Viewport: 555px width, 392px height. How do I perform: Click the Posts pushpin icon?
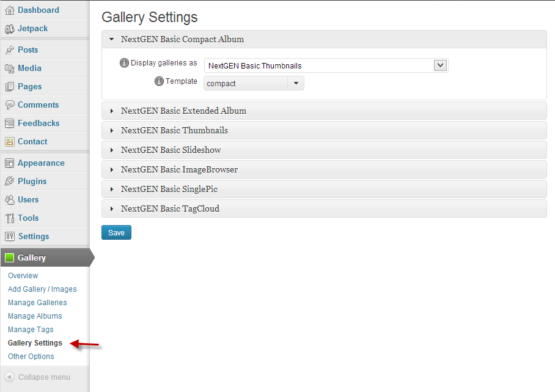coord(10,50)
